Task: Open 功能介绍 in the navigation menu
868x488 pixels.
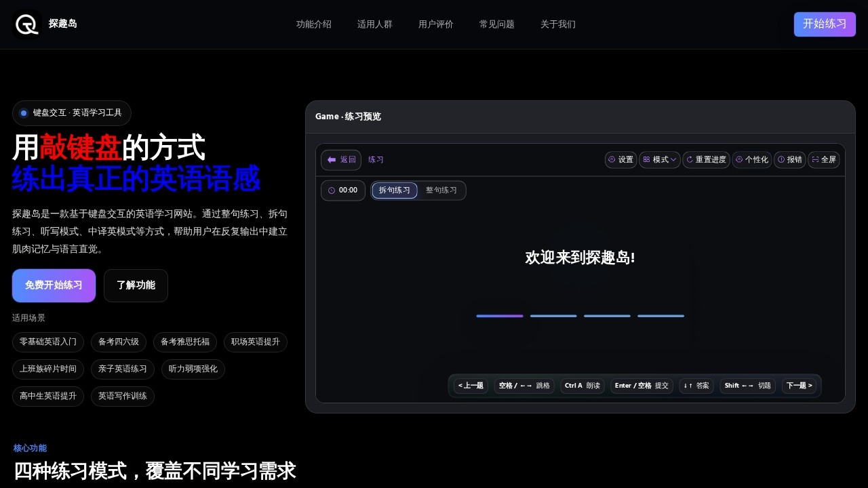Action: [314, 24]
